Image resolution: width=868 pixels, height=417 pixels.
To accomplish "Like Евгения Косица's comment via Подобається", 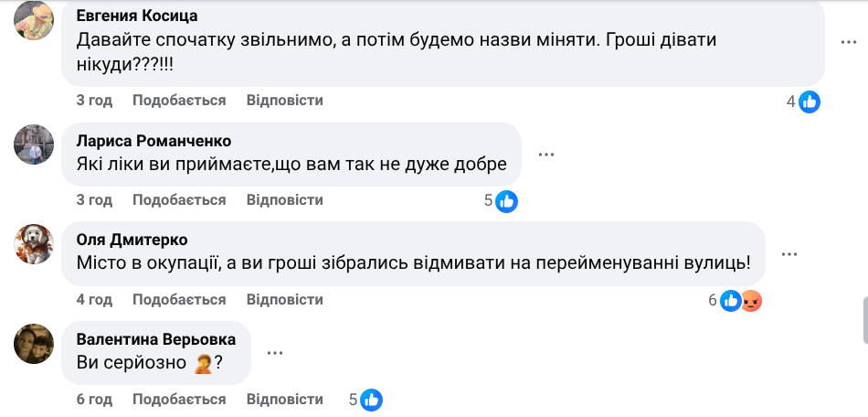I will coord(179,101).
